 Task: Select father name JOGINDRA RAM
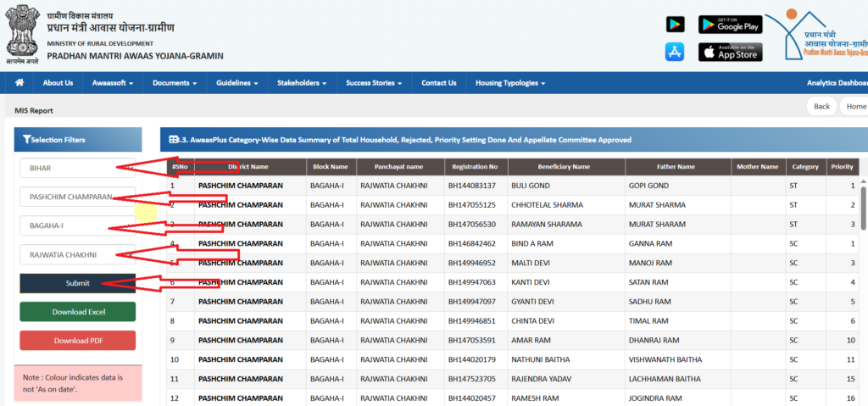click(655, 399)
